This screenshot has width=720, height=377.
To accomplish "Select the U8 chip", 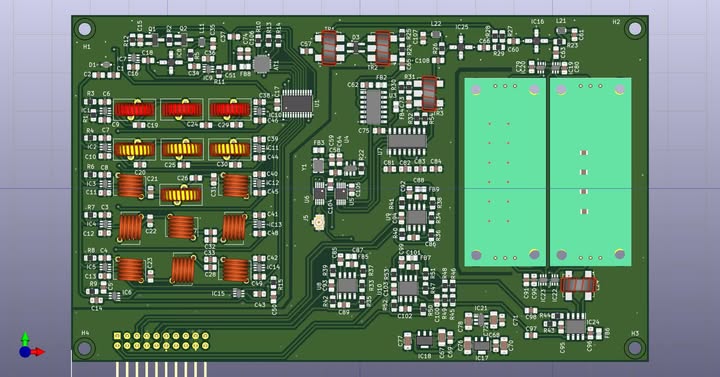I will 347,286.
